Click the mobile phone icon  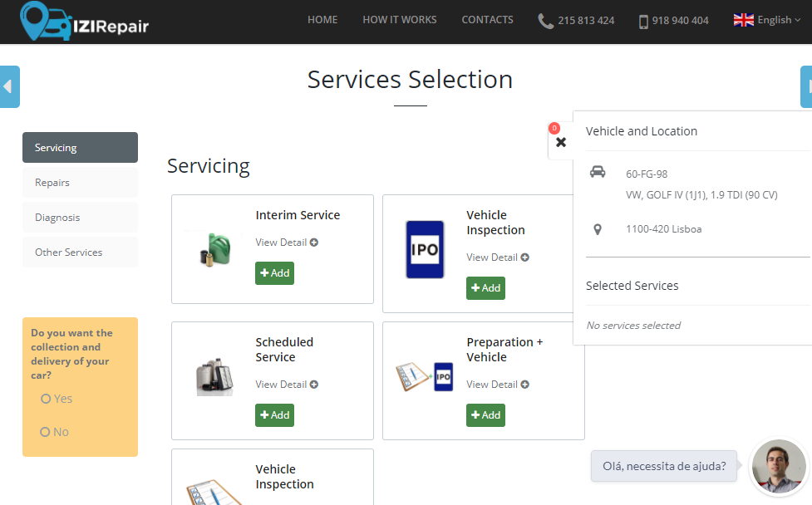[643, 22]
